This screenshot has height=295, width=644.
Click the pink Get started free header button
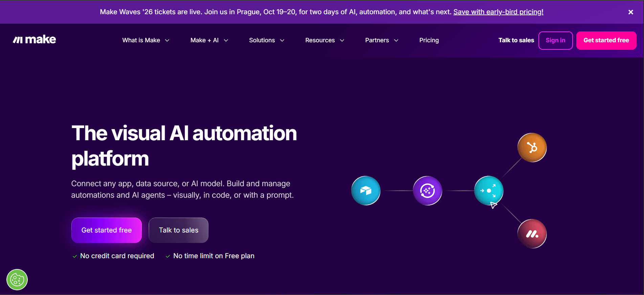pyautogui.click(x=606, y=40)
